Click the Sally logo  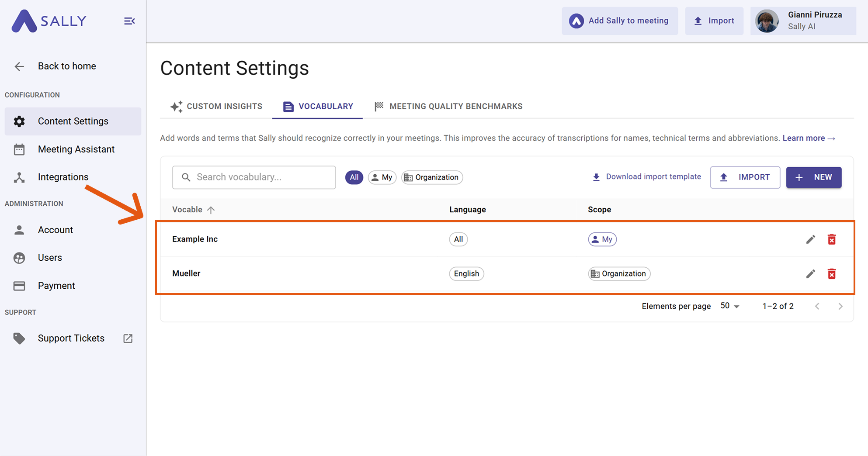coord(49,21)
